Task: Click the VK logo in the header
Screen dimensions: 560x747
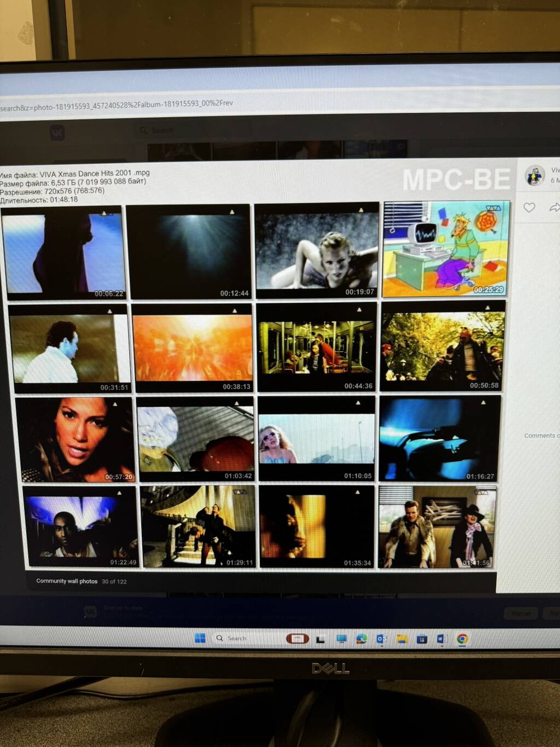Action: [x=57, y=132]
